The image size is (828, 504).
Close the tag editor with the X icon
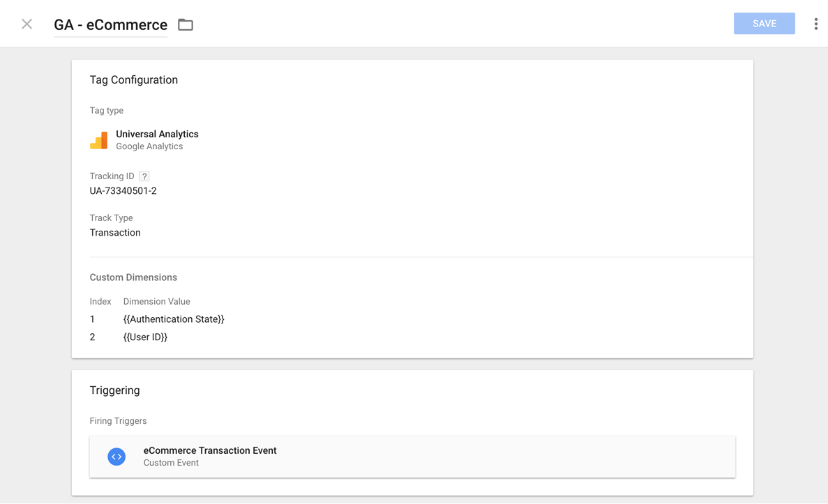click(x=27, y=24)
